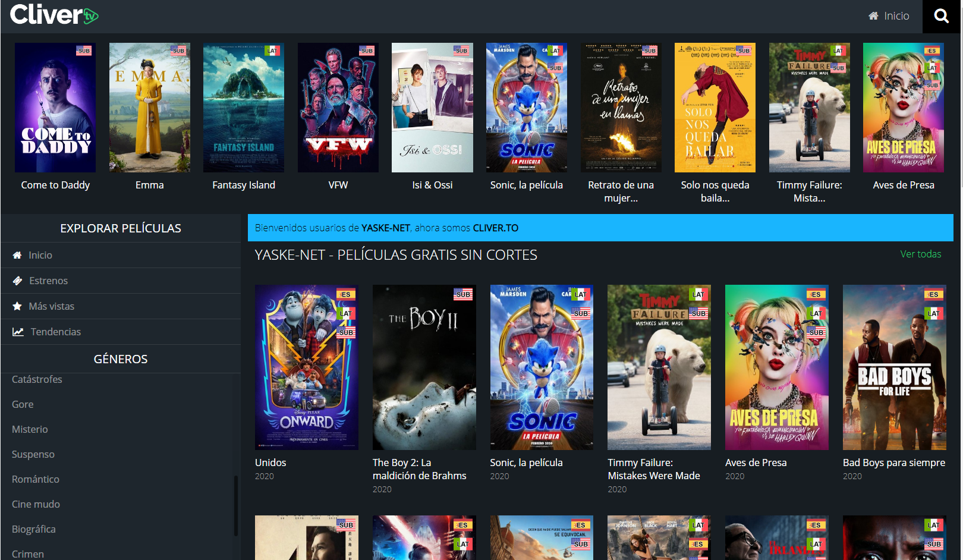Click SUB flag badge on Isi & Ossi poster
The height and width of the screenshot is (560, 963).
[x=461, y=51]
